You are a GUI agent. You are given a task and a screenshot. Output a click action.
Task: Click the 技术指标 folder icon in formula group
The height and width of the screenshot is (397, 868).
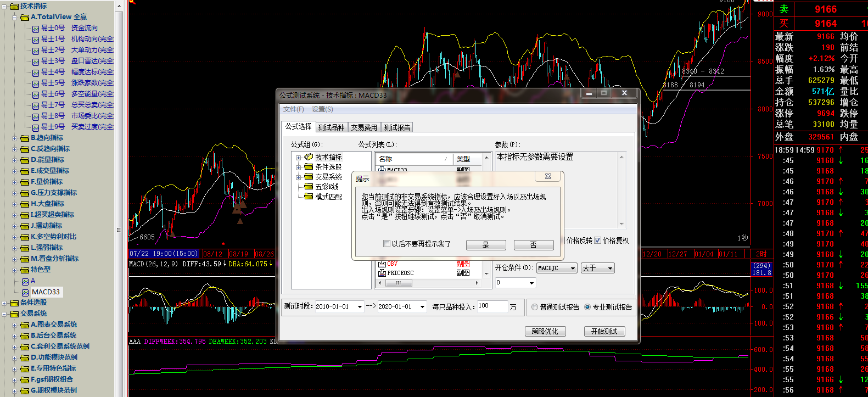point(309,157)
